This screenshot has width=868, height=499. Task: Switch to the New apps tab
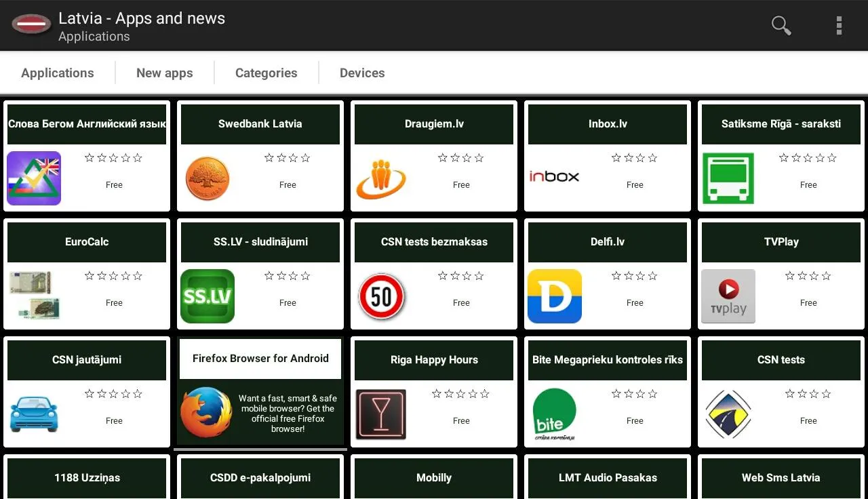point(165,73)
